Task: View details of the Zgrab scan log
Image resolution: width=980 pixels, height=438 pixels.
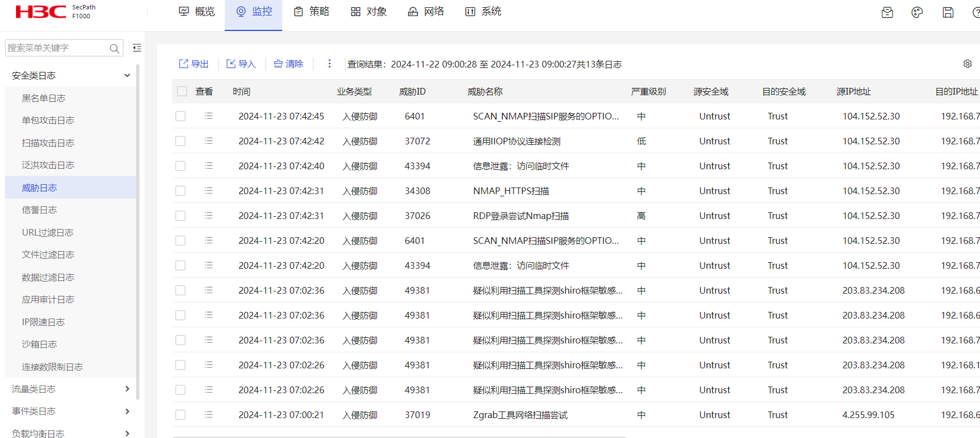Action: click(208, 415)
